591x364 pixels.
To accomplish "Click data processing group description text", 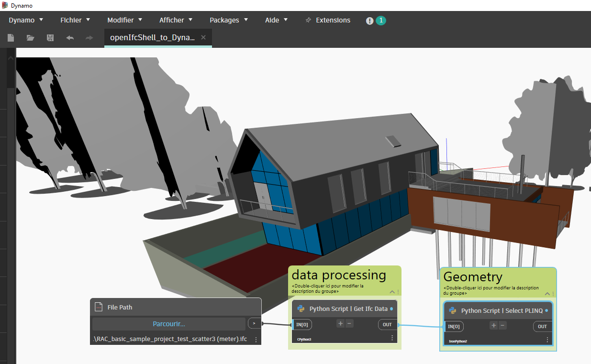I will click(x=327, y=288).
